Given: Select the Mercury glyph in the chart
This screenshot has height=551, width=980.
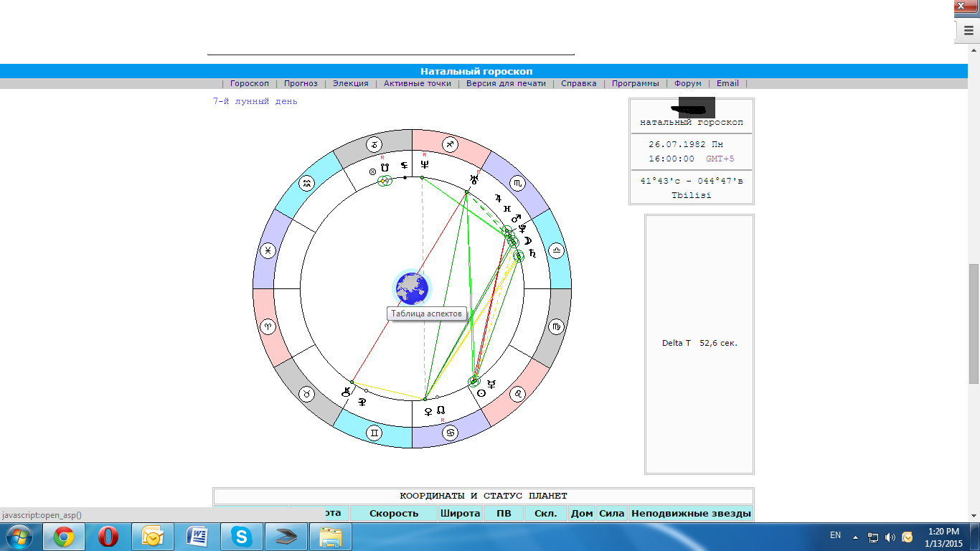Looking at the screenshot, I should coord(491,385).
